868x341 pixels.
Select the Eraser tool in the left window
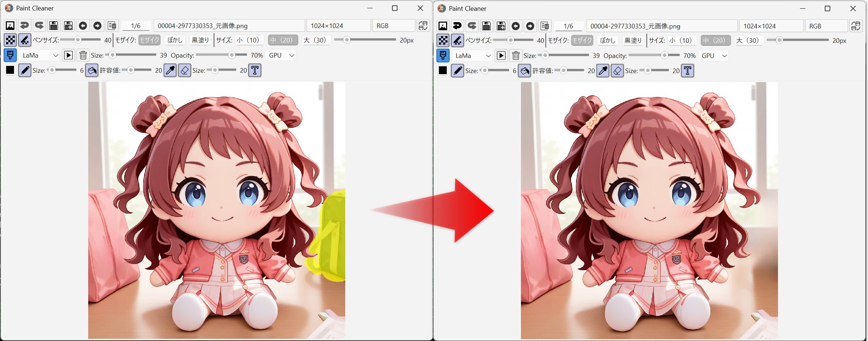tap(185, 70)
